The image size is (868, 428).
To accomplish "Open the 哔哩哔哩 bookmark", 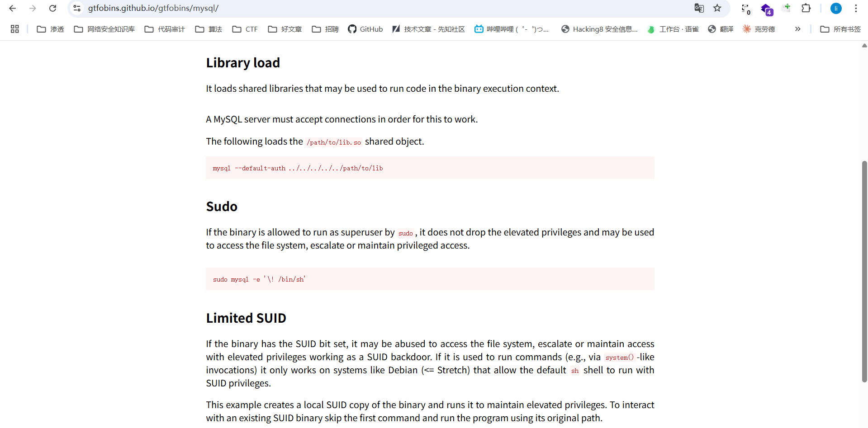I will click(x=512, y=29).
